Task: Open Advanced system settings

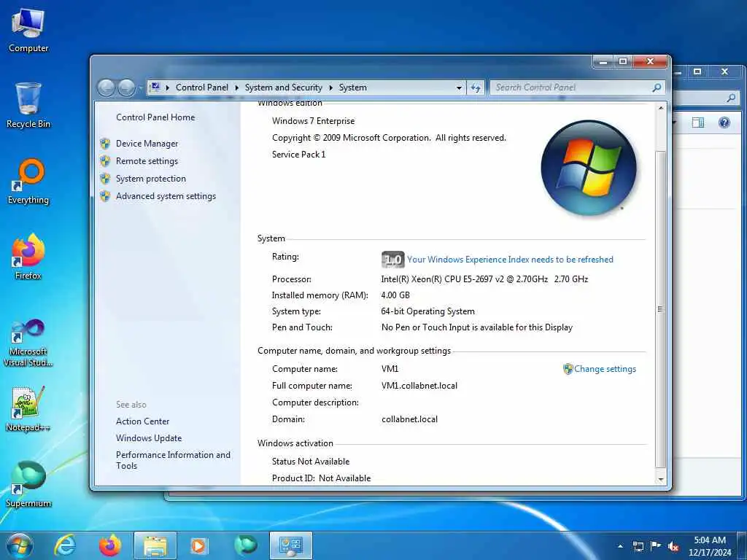Action: [x=166, y=196]
